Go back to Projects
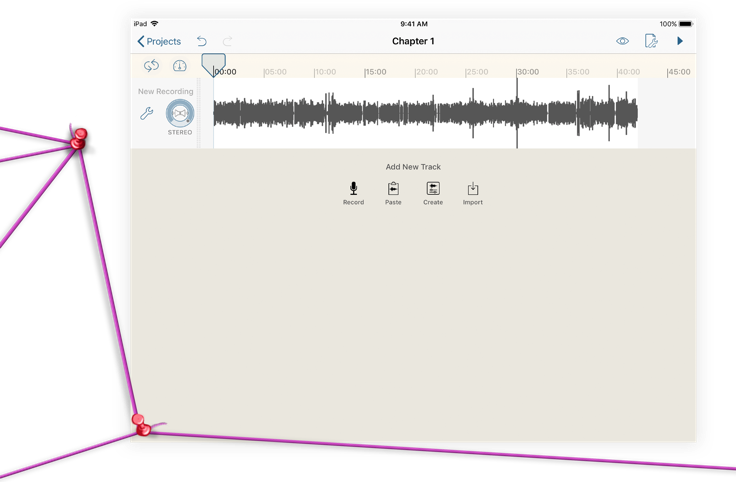Screen dimensions: 736x482 [159, 41]
